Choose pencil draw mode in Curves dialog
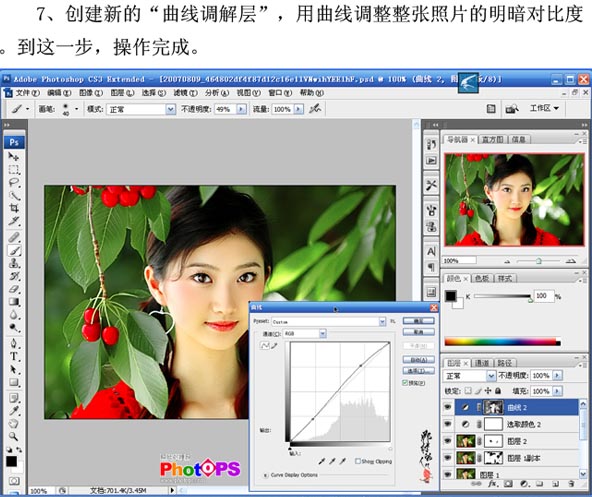The height and width of the screenshot is (497, 592). click(274, 346)
